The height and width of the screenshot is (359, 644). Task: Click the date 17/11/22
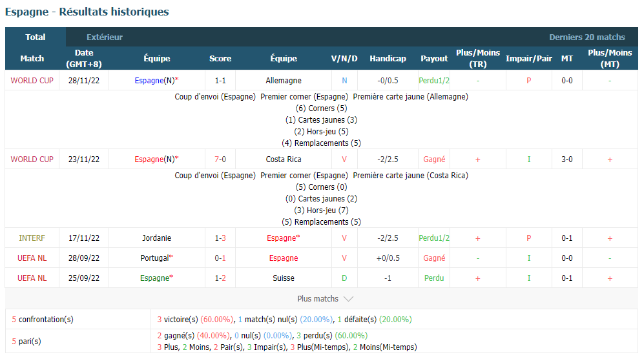pos(84,238)
